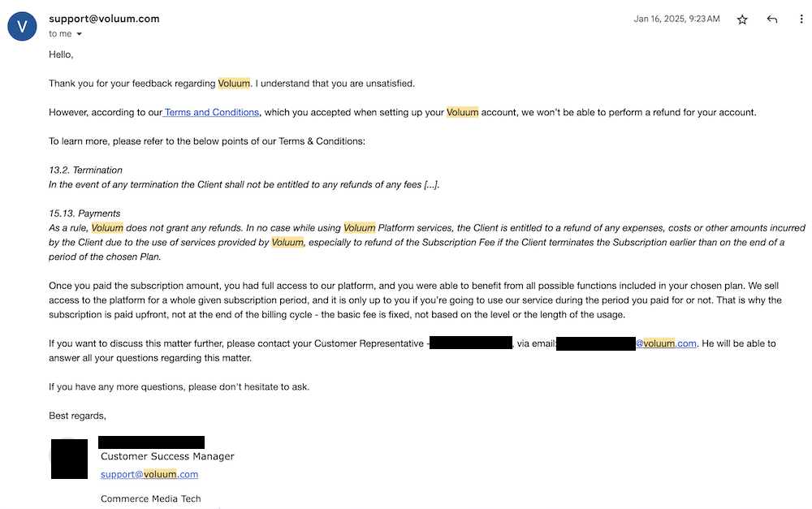This screenshot has width=812, height=509.
Task: Click the representative's @voluum.com email link
Action: point(666,343)
